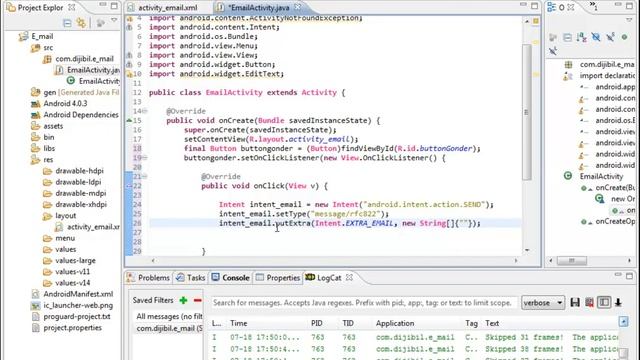Viewport: 640px width, 360px height.
Task: Fold the onClick method at line 21
Action: (145, 176)
